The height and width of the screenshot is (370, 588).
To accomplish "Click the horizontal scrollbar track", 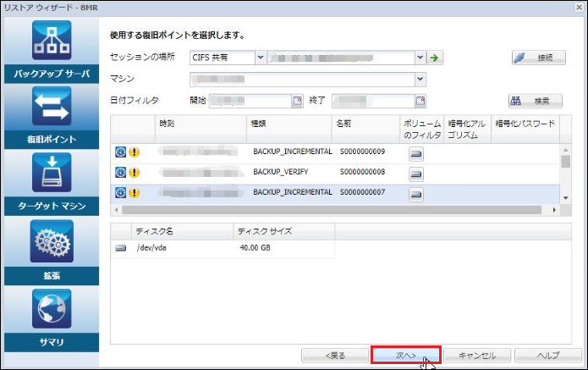I will [x=332, y=210].
